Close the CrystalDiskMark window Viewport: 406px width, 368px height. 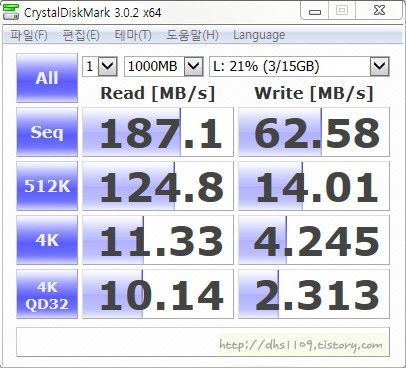point(379,11)
